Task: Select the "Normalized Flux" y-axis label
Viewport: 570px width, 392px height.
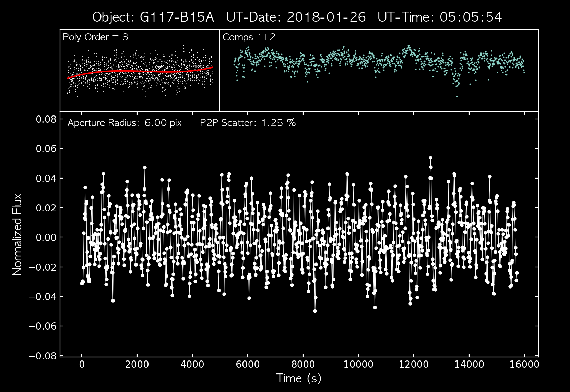Action: coord(17,235)
